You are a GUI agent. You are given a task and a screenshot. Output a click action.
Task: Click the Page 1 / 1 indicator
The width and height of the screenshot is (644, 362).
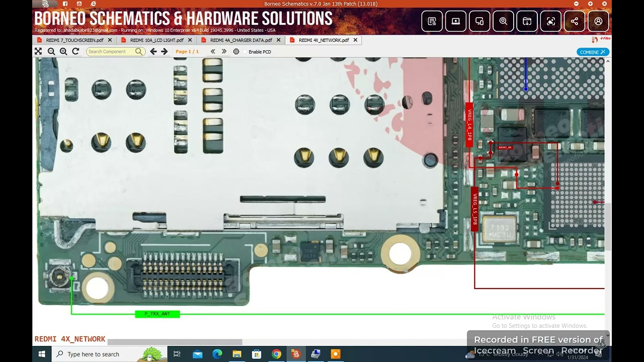[187, 51]
